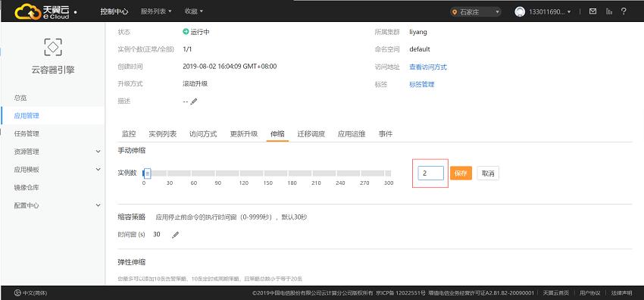Image resolution: width=644 pixels, height=300 pixels.
Task: Click the creation time 2019-08-02 16:04:09
Action: tap(230, 67)
